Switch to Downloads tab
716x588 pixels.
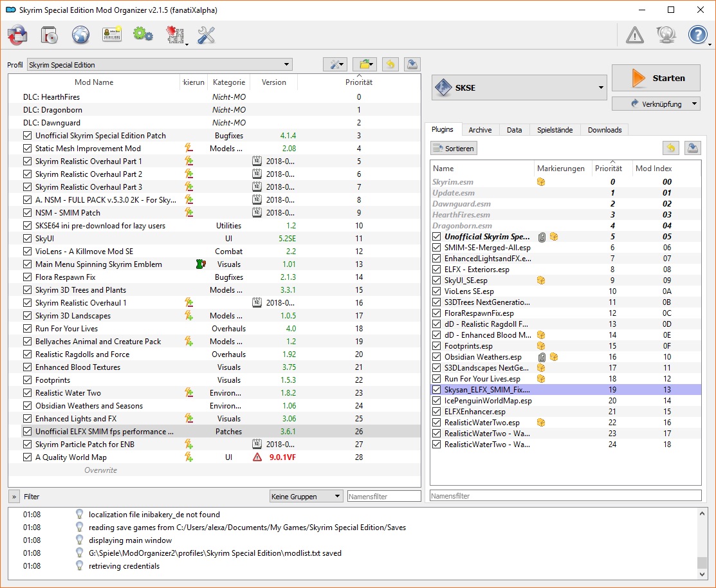[x=605, y=130]
